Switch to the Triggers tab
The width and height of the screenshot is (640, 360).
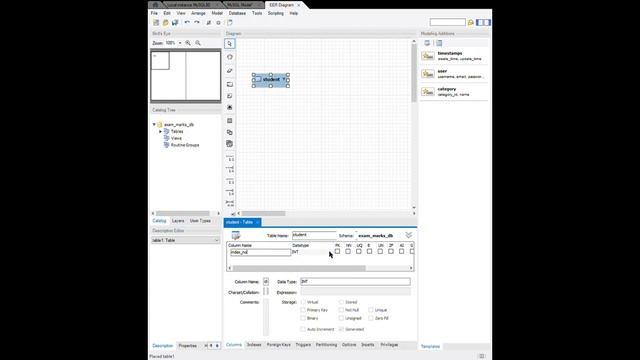click(303, 345)
